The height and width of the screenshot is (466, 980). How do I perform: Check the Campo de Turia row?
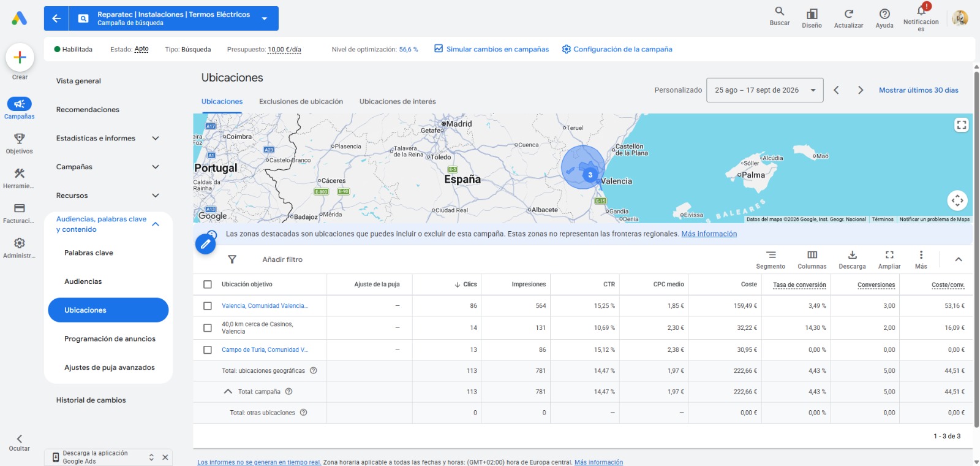208,350
